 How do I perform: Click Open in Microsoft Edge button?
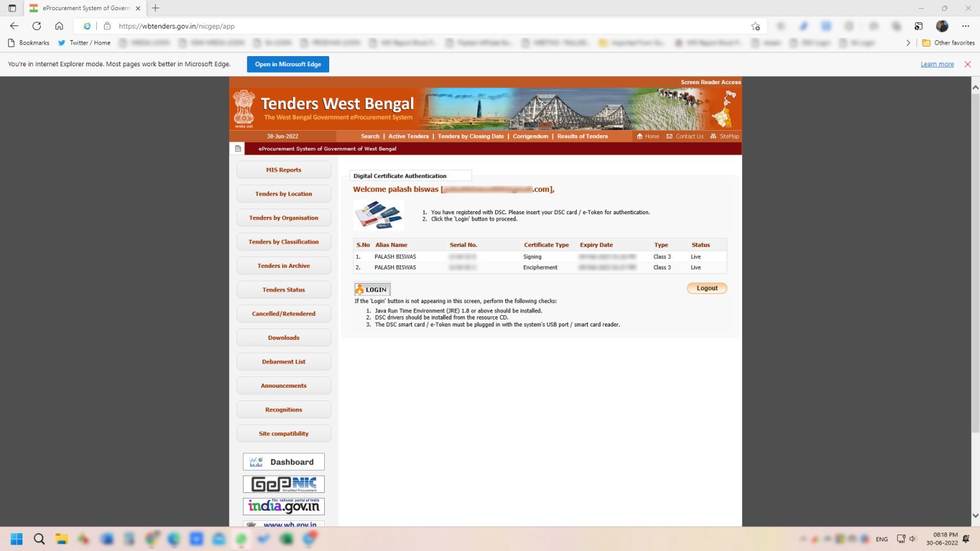click(288, 64)
